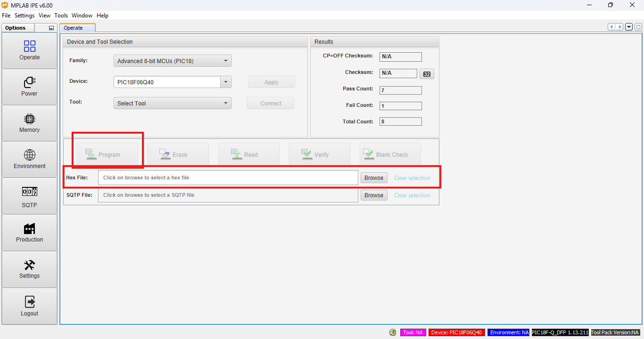The height and width of the screenshot is (339, 644).
Task: Click the status bar refresh icon
Action: [x=393, y=332]
